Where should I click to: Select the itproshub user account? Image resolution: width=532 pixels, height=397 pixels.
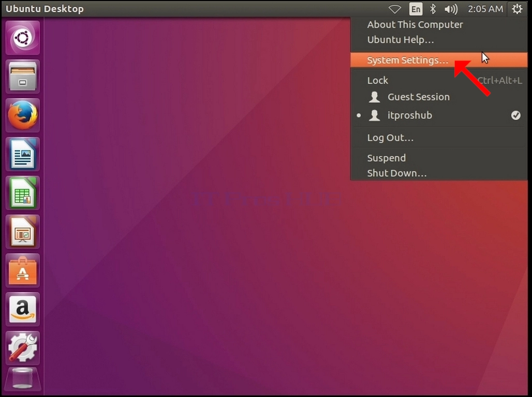coord(439,115)
